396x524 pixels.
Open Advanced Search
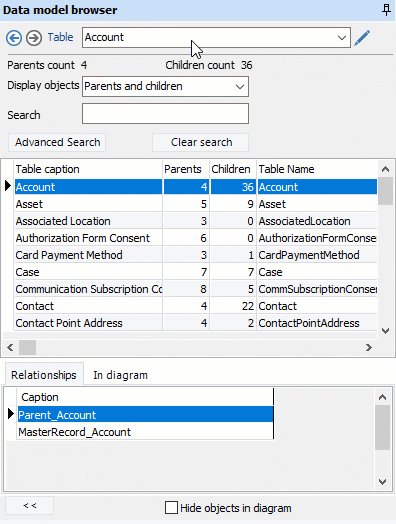(x=57, y=142)
